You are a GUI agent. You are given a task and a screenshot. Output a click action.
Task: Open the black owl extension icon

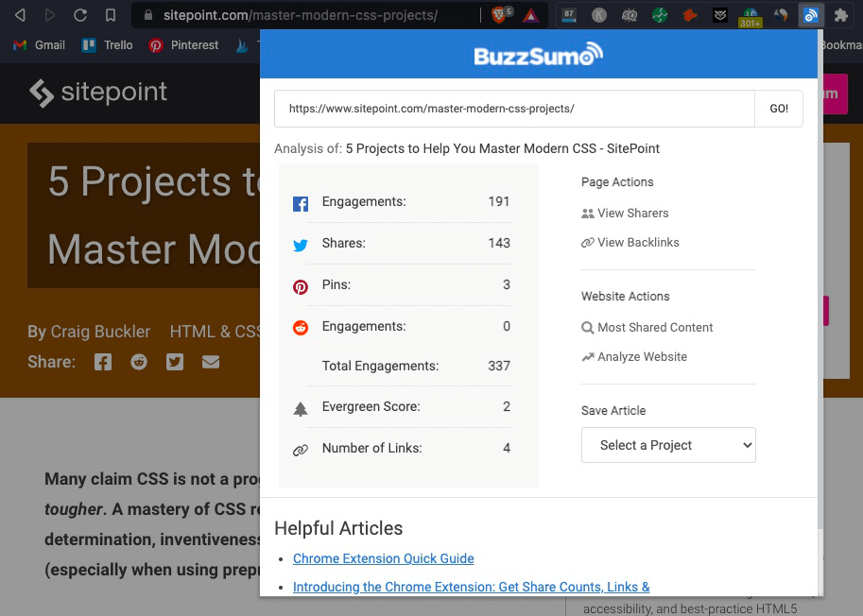pyautogui.click(x=720, y=15)
